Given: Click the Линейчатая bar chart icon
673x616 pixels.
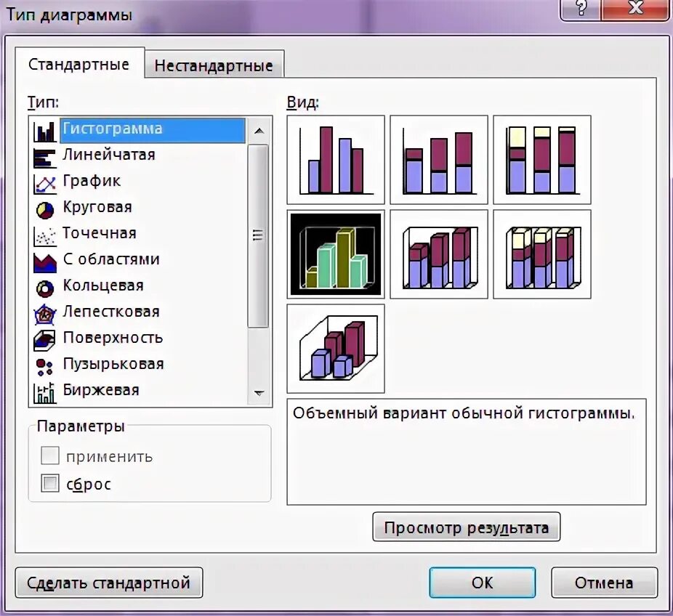Looking at the screenshot, I should pyautogui.click(x=44, y=158).
